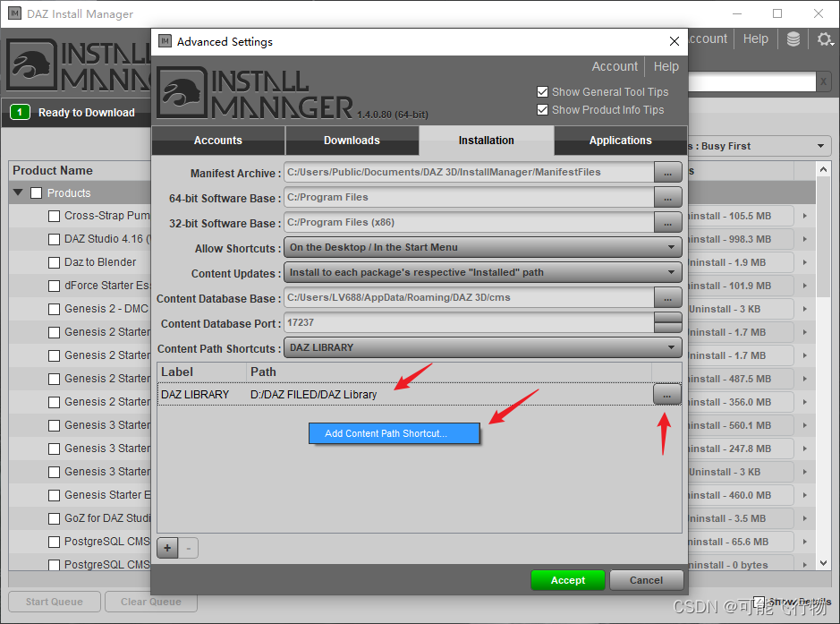Open the Account link in the dialog header
The width and height of the screenshot is (840, 624).
(x=615, y=66)
